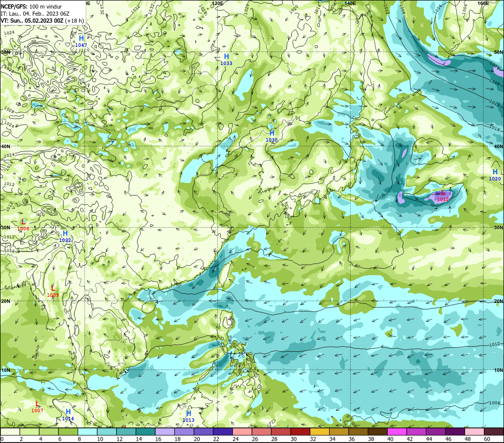Click the blue H 1013 marker
The image size is (504, 443).
pyautogui.click(x=188, y=416)
